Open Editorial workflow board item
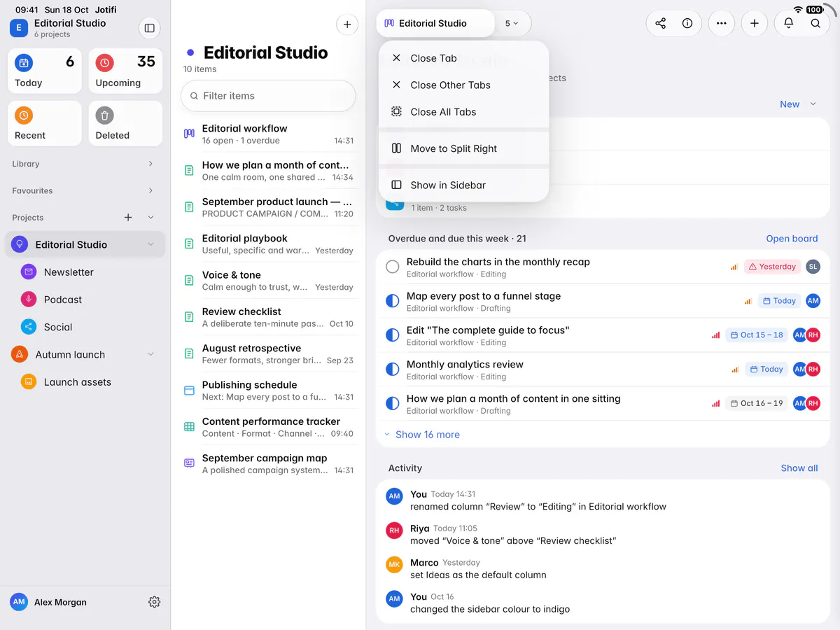The height and width of the screenshot is (630, 840). 269,134
